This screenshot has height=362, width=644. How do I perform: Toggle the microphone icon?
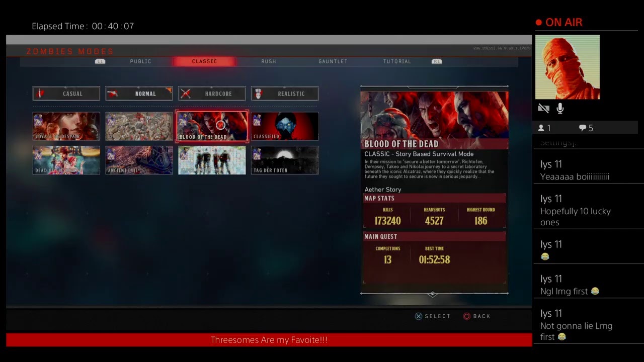click(x=560, y=108)
